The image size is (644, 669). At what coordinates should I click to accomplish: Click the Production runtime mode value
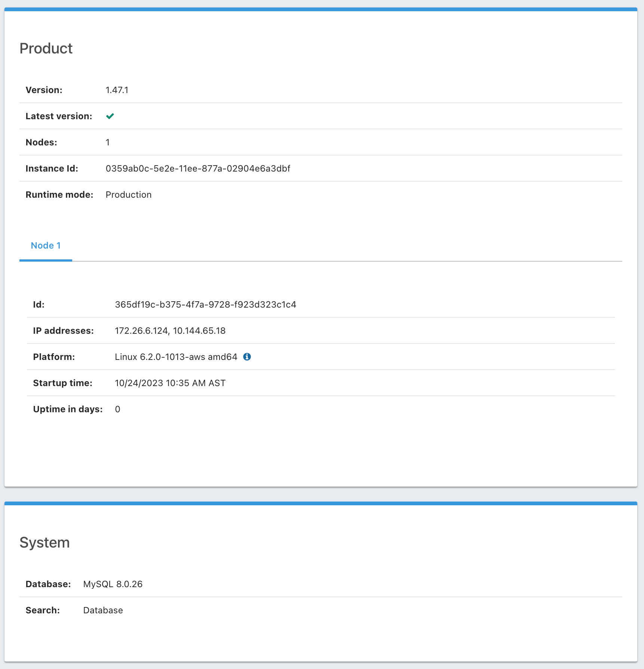pos(128,195)
